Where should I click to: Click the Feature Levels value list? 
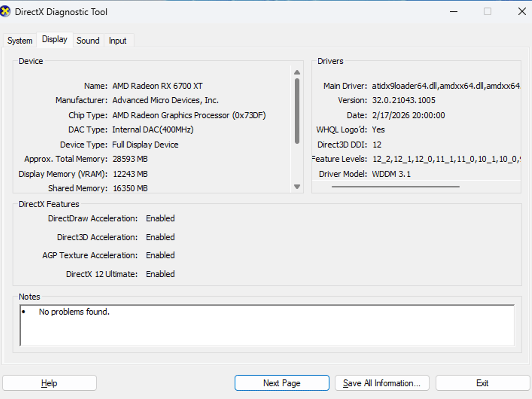pyautogui.click(x=446, y=159)
